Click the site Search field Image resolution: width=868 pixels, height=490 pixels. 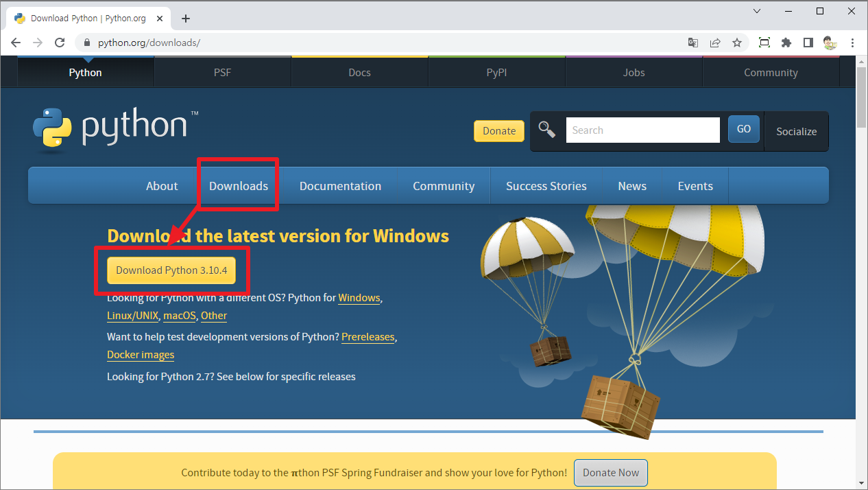pos(642,130)
